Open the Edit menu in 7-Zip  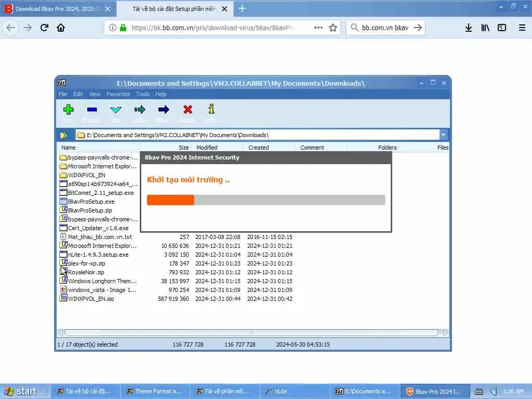coord(78,94)
